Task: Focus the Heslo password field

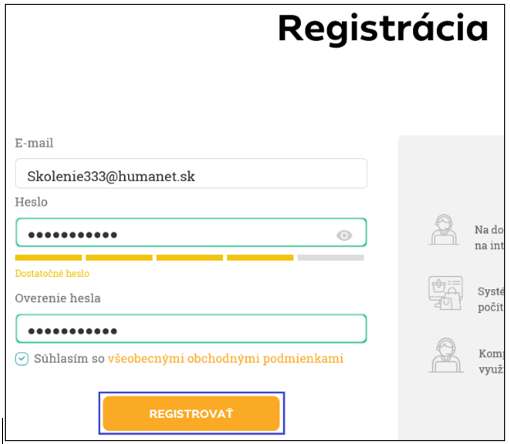Action: pyautogui.click(x=191, y=232)
